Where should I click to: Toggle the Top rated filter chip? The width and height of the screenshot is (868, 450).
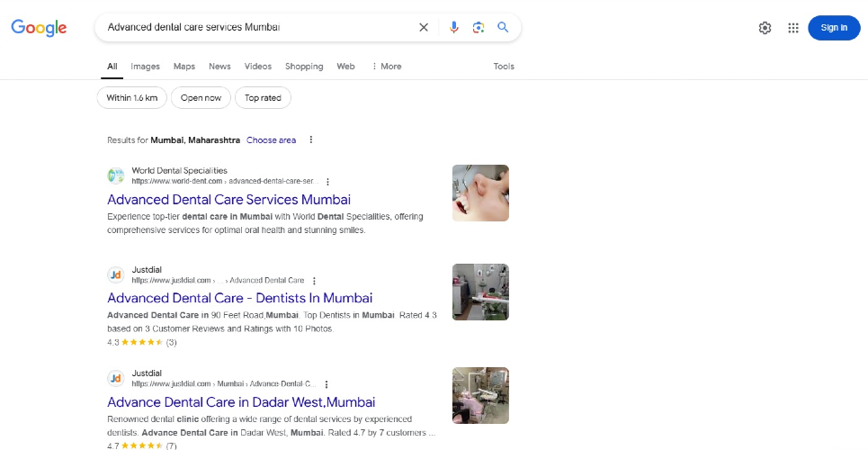[x=263, y=98]
